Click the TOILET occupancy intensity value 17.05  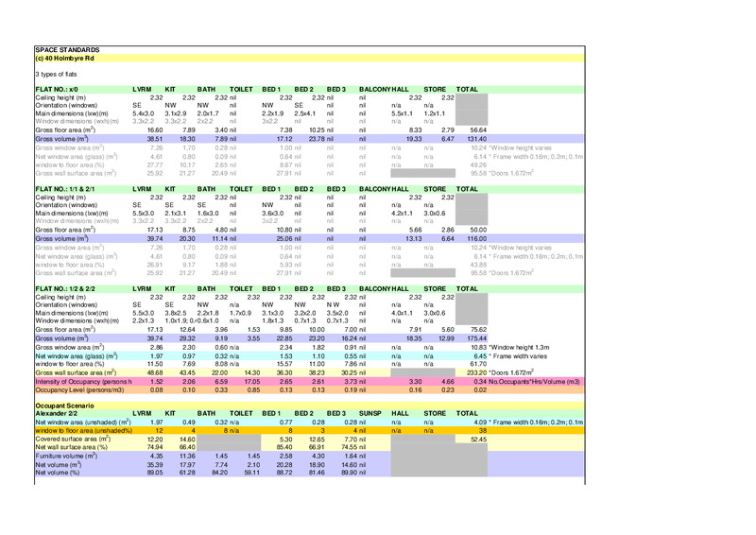coord(252,382)
